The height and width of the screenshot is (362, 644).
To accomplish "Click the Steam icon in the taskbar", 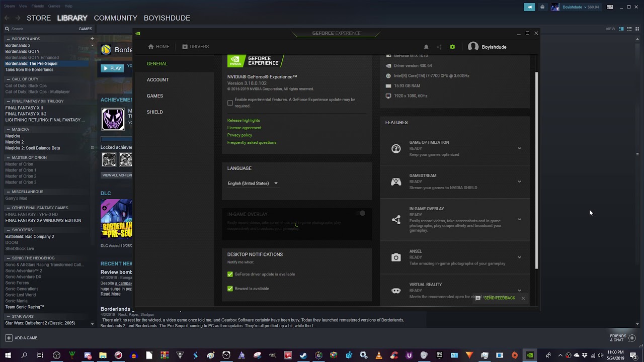I will pyautogui.click(x=303, y=355).
